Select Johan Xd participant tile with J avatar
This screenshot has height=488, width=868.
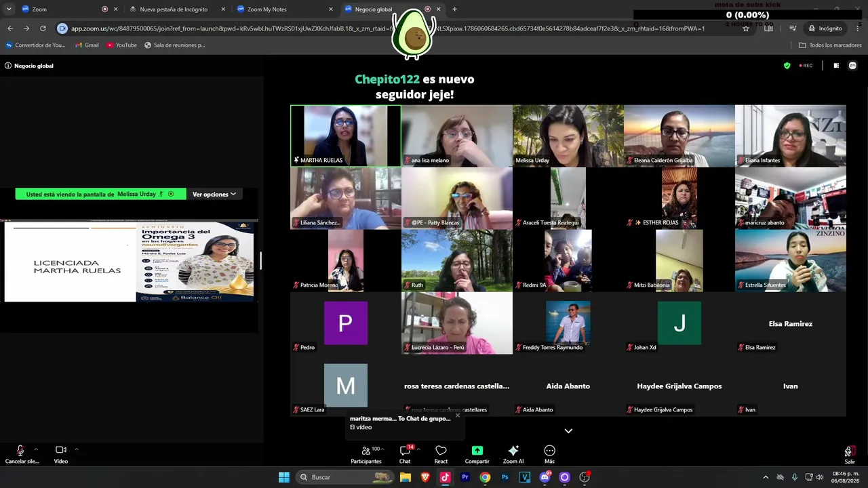(x=679, y=323)
